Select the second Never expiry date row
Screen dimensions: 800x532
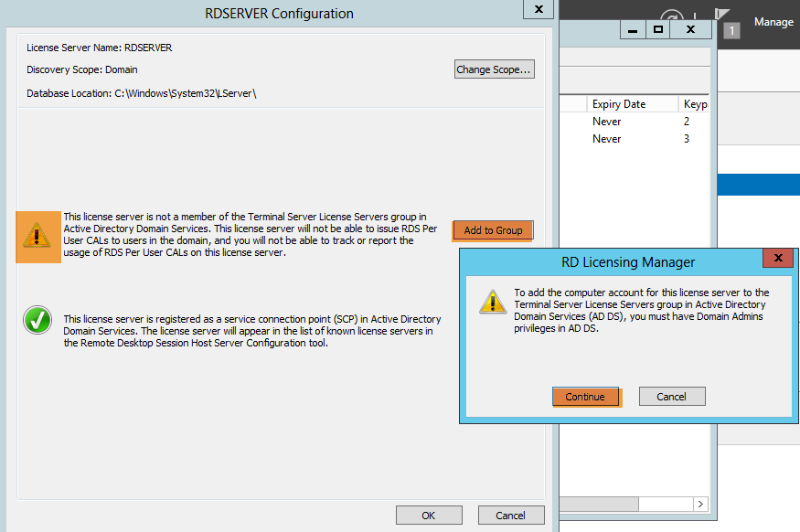click(x=607, y=139)
